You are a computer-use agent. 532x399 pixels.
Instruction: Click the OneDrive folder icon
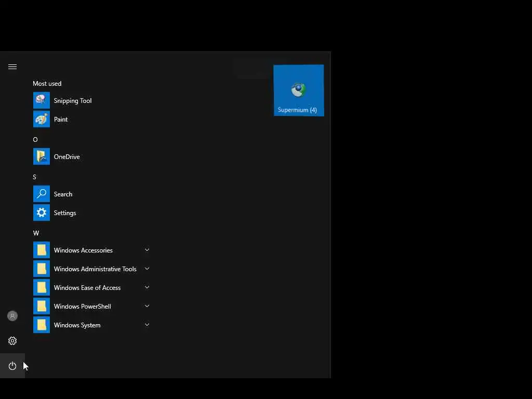click(x=42, y=156)
